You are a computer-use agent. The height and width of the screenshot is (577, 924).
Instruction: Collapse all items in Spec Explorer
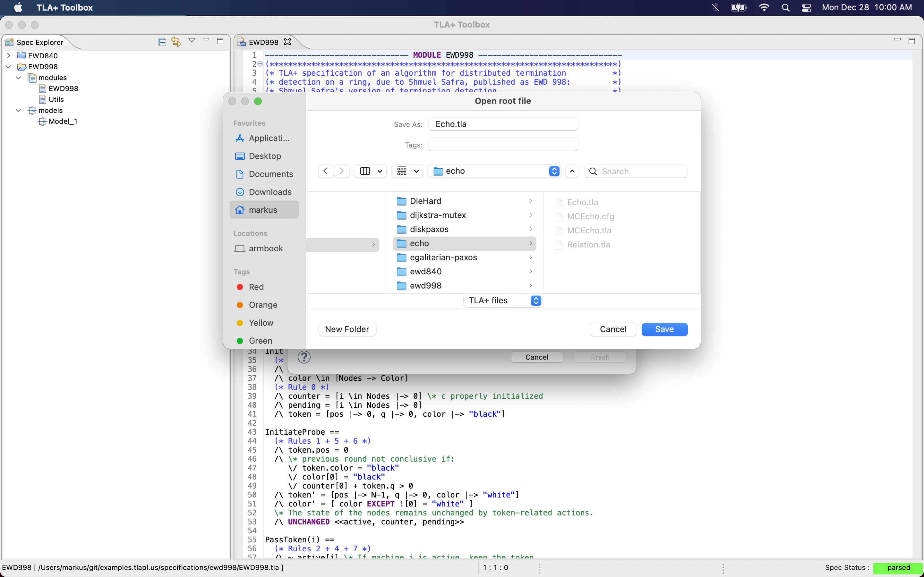pyautogui.click(x=162, y=42)
